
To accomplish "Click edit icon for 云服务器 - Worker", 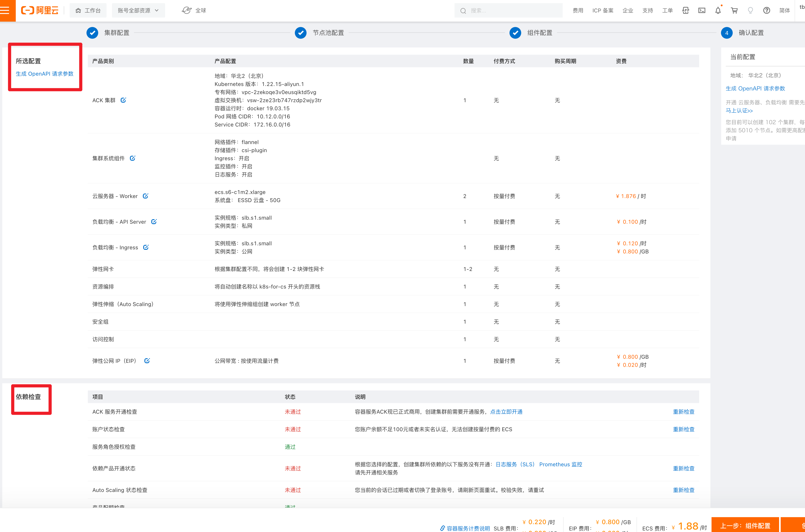I will [x=145, y=196].
